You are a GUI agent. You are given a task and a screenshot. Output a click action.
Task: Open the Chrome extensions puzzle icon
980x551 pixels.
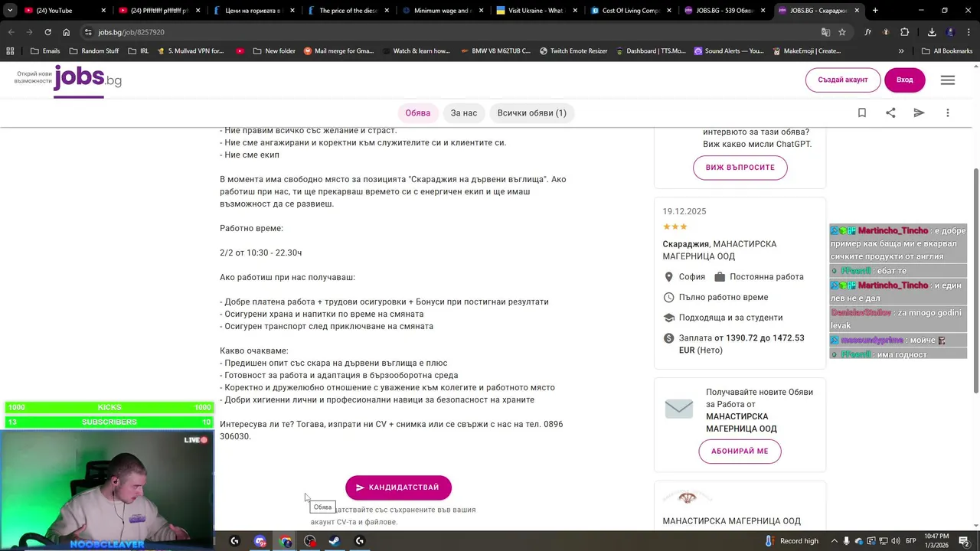pos(905,32)
